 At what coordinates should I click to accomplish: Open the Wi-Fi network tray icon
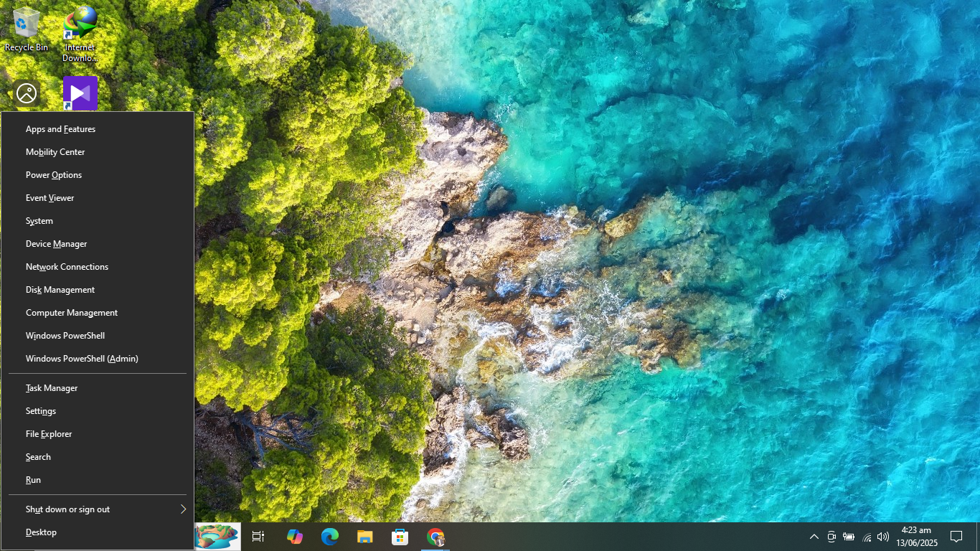[867, 537]
